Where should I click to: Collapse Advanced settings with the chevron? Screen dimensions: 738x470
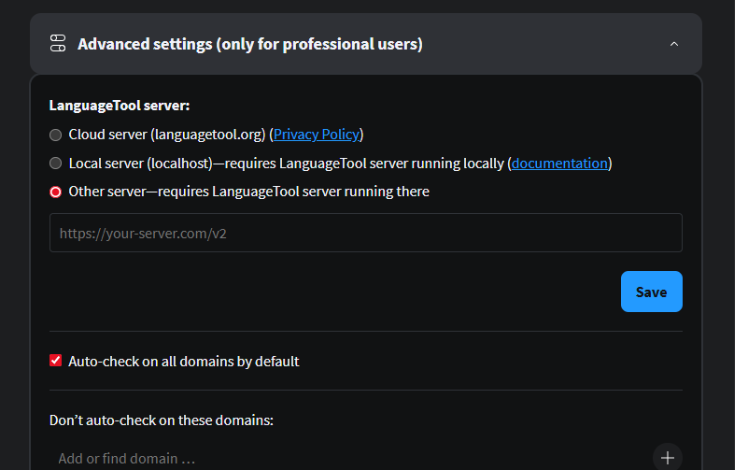coord(674,44)
